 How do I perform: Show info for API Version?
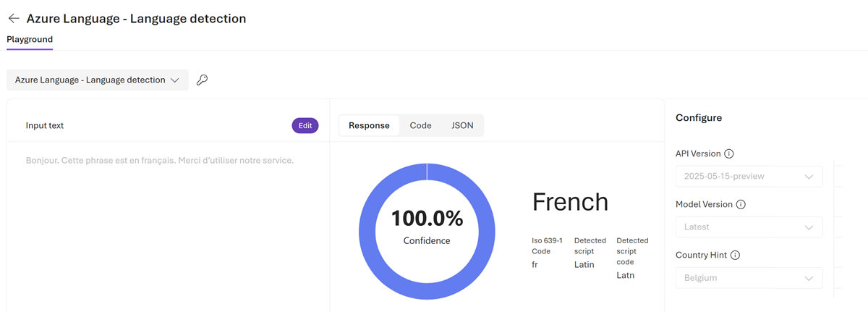[729, 153]
